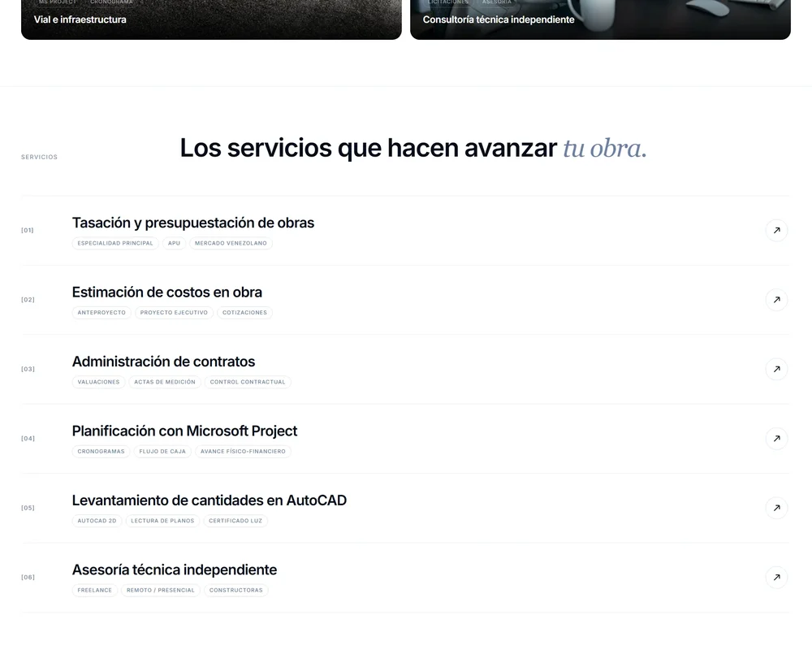Select the ESPECIALIDAD PRINCIPAL tag
The height and width of the screenshot is (650, 812).
tap(115, 243)
